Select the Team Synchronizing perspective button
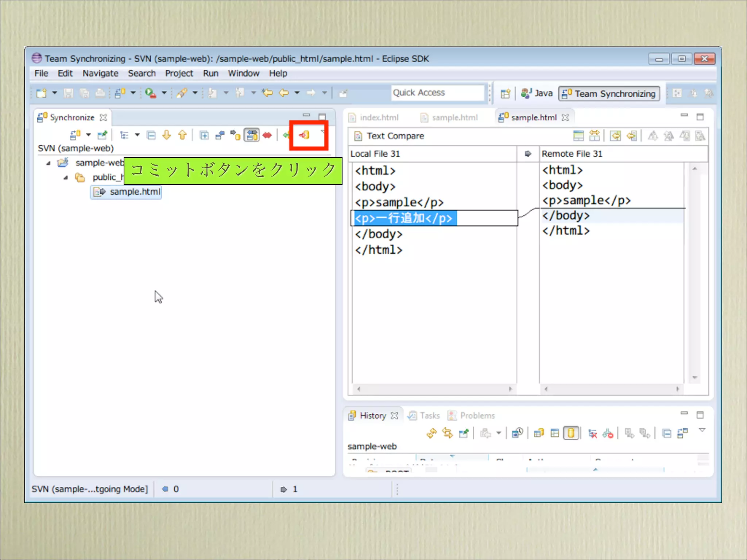747x560 pixels. point(609,94)
